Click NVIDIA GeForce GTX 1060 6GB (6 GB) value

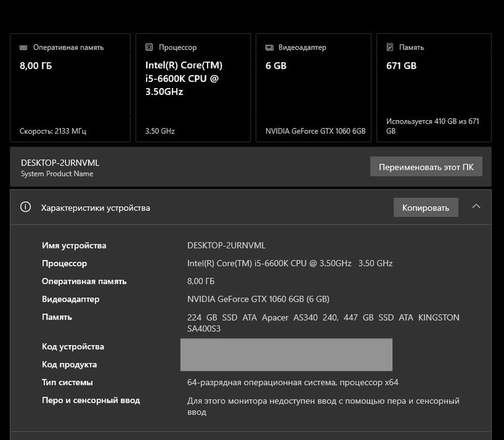[259, 299]
